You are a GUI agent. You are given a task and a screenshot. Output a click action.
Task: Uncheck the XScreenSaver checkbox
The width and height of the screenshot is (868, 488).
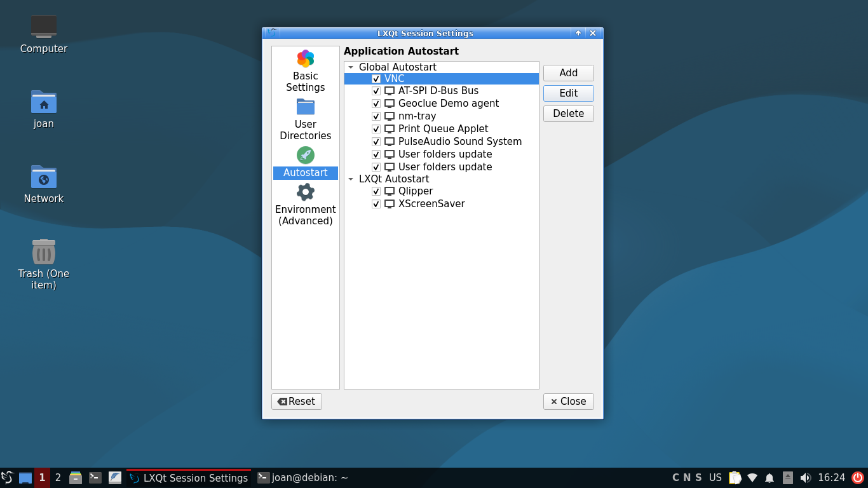tap(376, 204)
